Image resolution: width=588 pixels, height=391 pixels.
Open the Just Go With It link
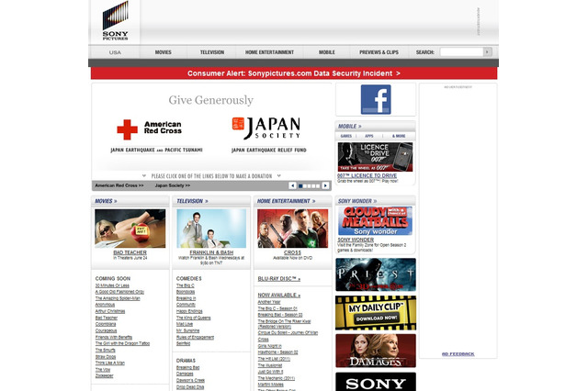pyautogui.click(x=270, y=372)
